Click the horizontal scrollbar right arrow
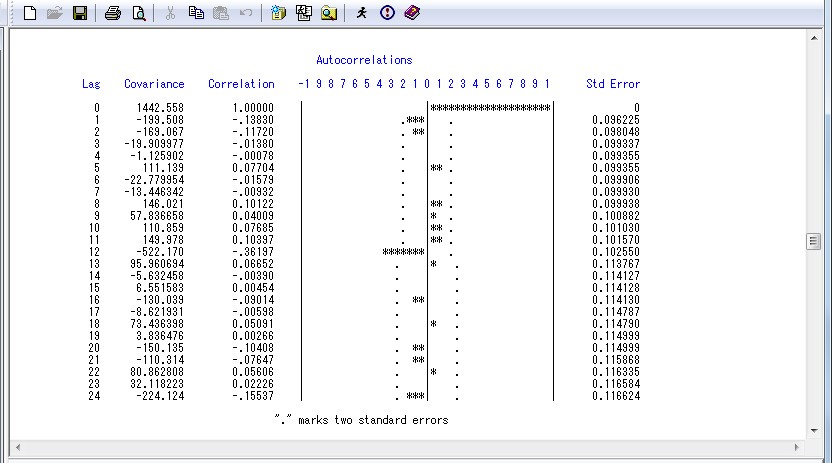832x463 pixels. click(797, 445)
